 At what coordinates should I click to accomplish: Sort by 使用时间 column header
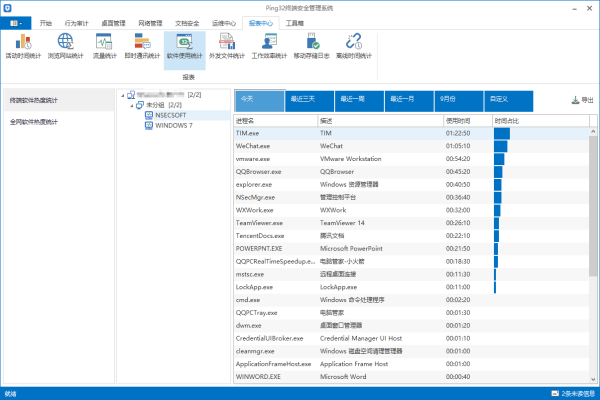pos(468,121)
